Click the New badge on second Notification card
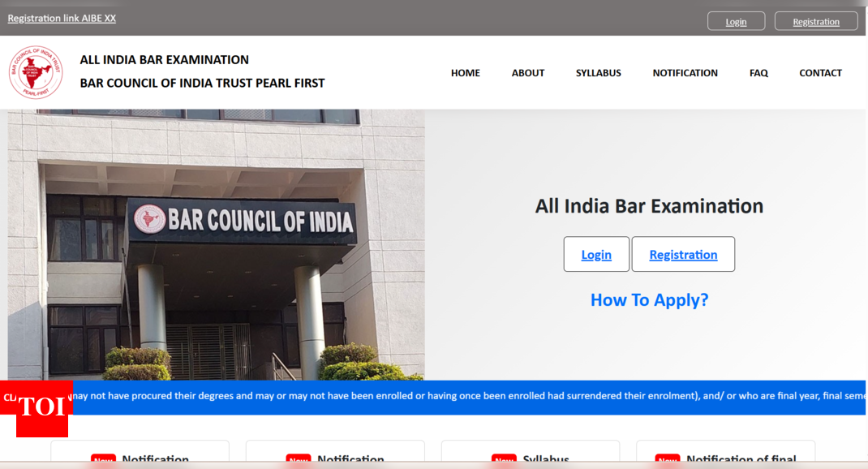The image size is (868, 469). [x=298, y=459]
